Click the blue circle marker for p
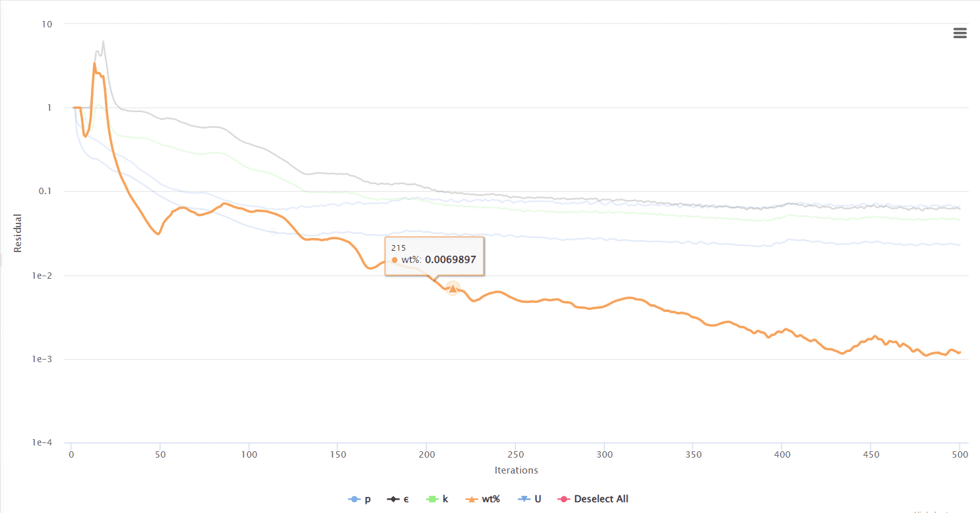Screen dimensions: 980x513 tap(354, 499)
